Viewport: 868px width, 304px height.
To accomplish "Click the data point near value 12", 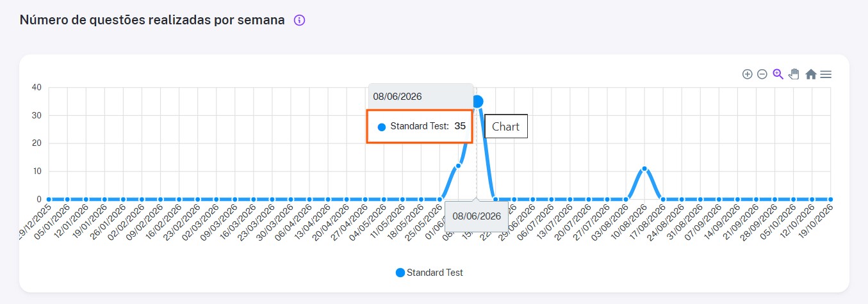I will coord(458,166).
